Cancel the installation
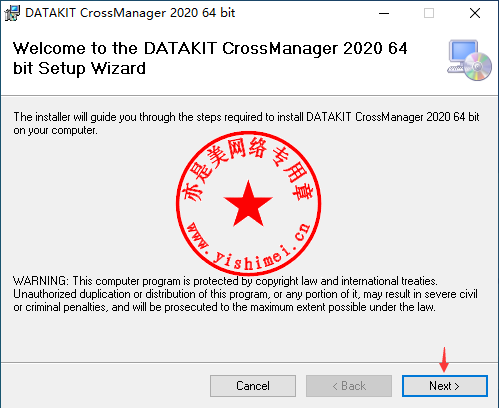 tap(253, 386)
